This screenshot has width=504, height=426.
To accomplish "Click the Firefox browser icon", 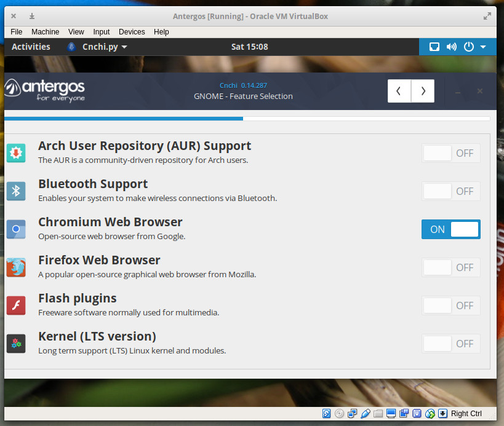I will pyautogui.click(x=16, y=267).
